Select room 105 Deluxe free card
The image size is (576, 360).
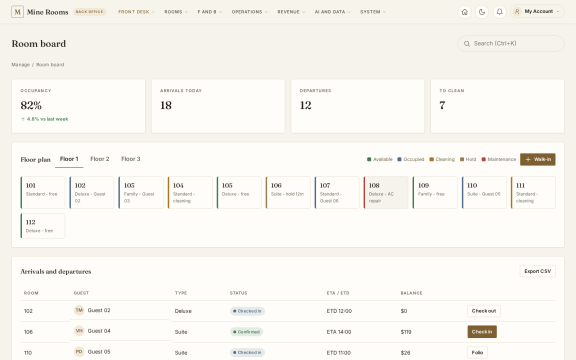click(239, 192)
